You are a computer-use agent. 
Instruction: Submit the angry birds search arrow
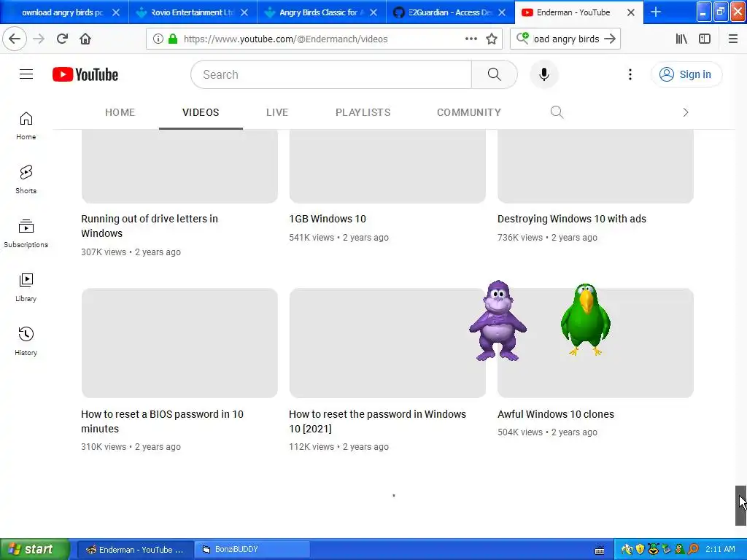(x=610, y=39)
